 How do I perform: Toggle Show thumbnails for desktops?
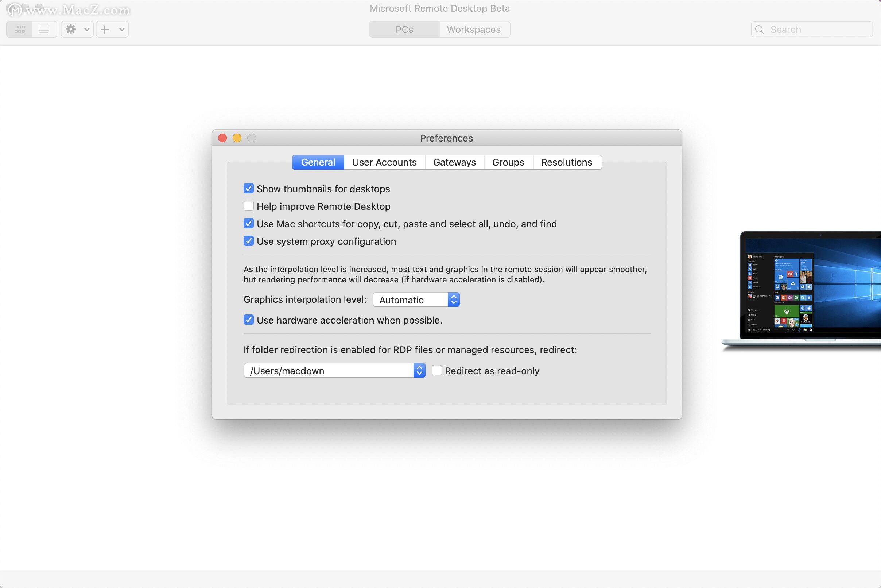pos(249,189)
